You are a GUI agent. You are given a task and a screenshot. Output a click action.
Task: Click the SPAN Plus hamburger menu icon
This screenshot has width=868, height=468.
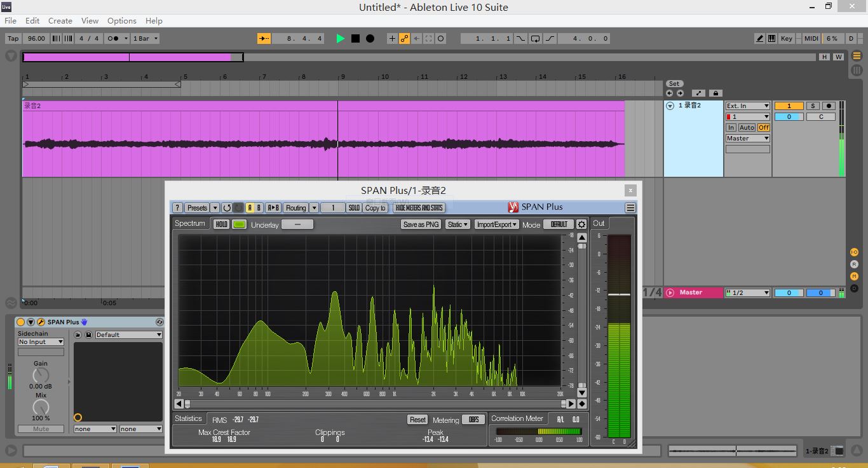630,208
